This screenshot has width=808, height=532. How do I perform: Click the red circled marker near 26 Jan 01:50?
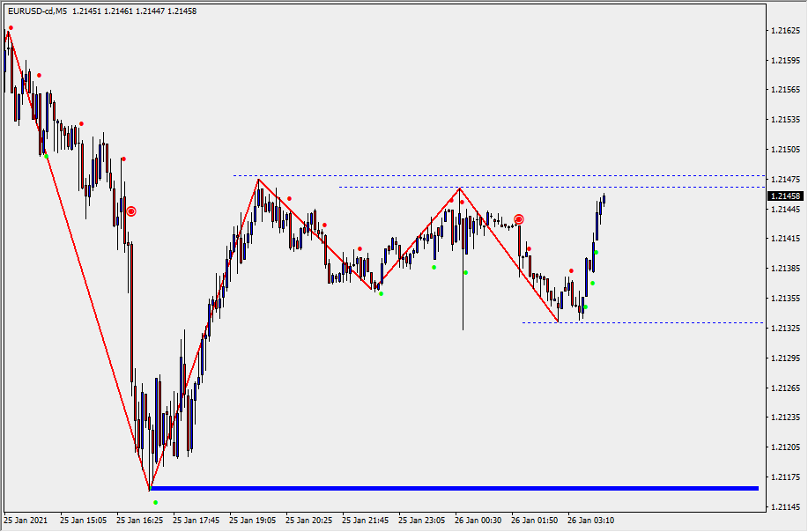pos(519,219)
